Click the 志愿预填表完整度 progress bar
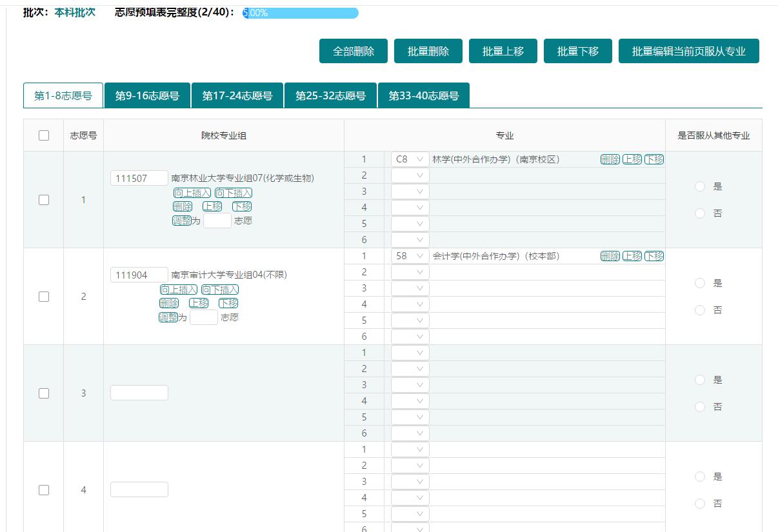 click(x=301, y=13)
